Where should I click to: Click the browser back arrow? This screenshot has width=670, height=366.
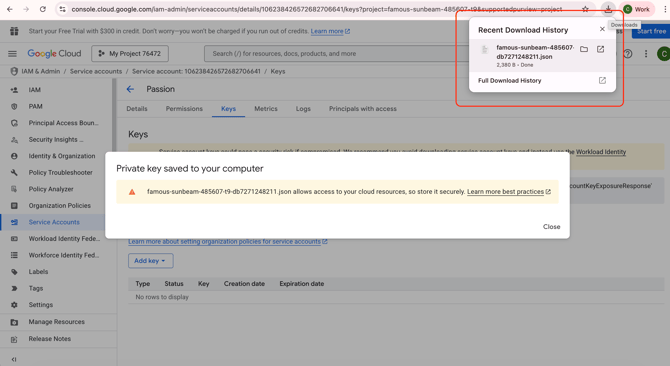point(10,9)
